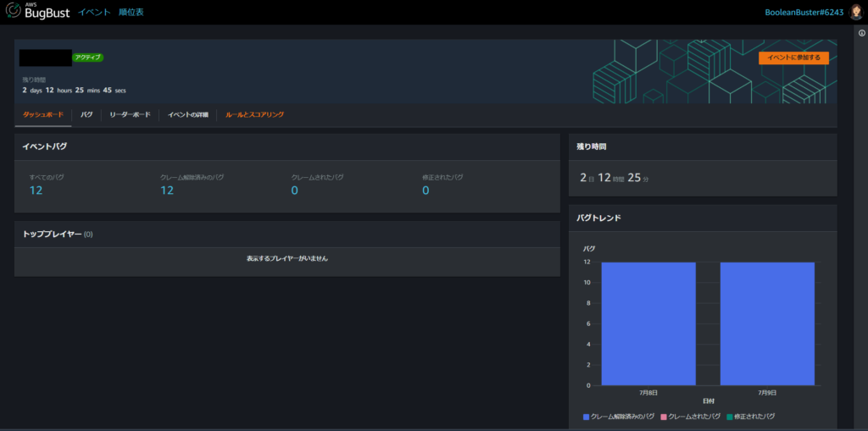Click the すべてのバグ count 12

tap(36, 191)
